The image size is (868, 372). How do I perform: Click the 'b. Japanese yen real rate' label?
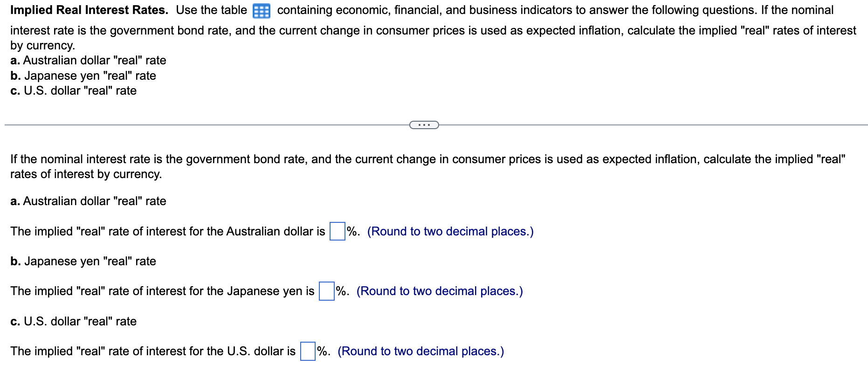click(x=83, y=261)
